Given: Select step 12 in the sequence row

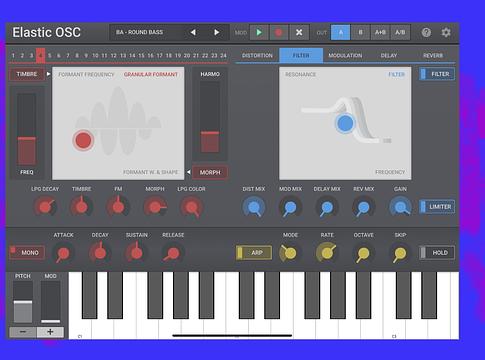Looking at the screenshot, I should (x=114, y=55).
